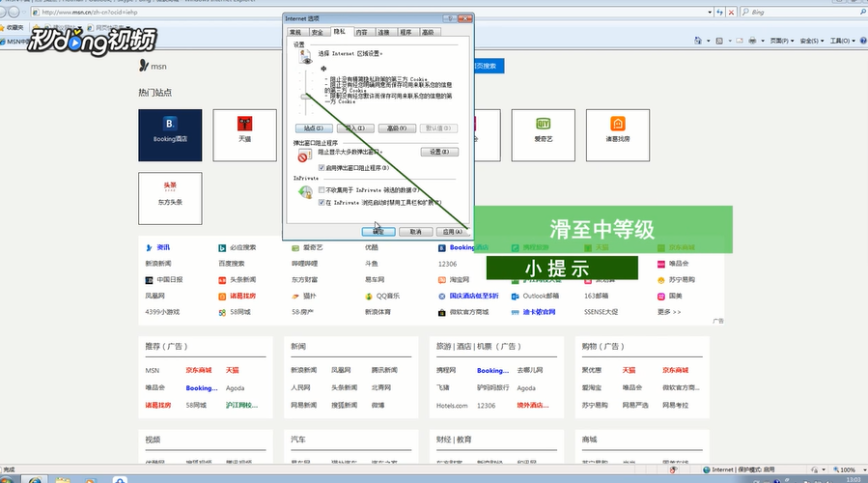
Task: Open the 携程网 link under 旅游
Action: [446, 370]
